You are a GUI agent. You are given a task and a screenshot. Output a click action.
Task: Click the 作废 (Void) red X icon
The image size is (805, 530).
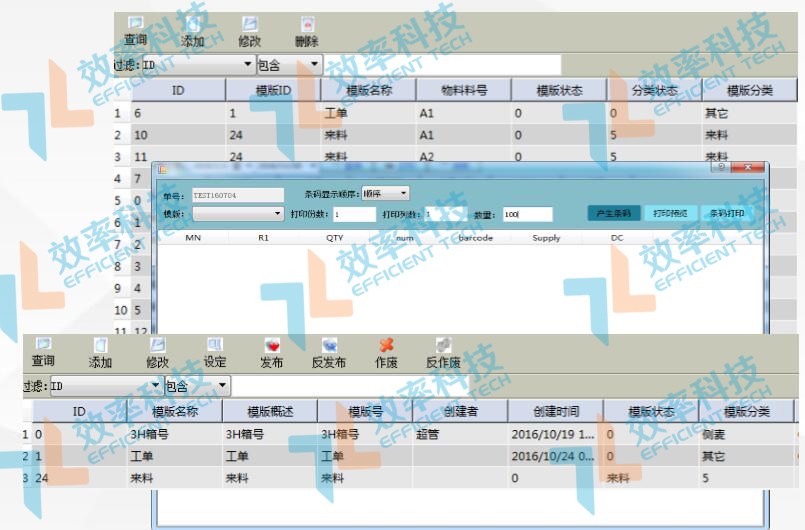coord(386,346)
